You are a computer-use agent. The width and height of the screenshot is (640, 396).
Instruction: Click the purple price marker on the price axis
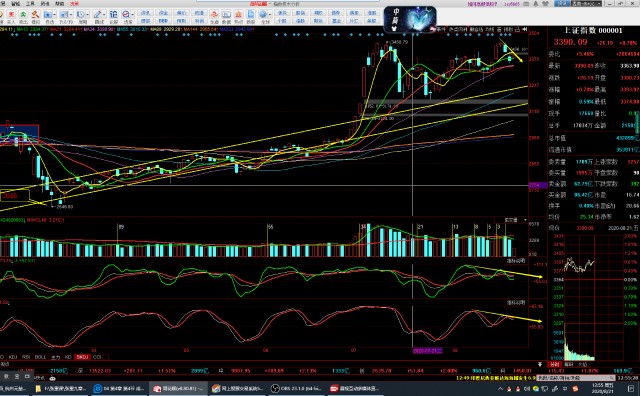point(538,185)
